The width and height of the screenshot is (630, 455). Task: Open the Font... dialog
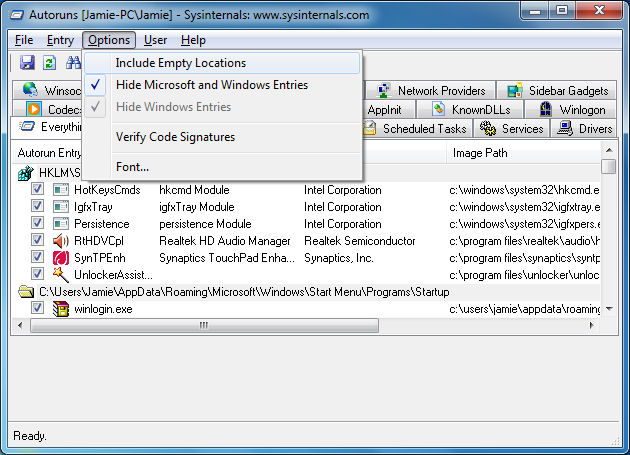(x=223, y=167)
